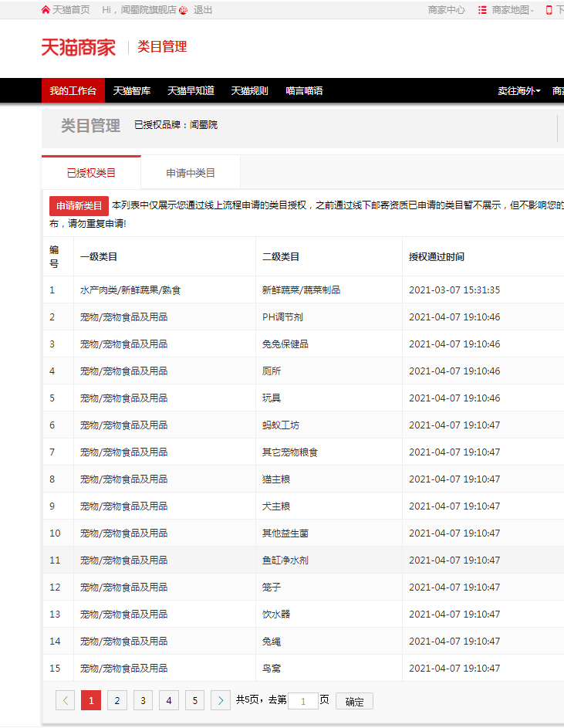Screen dimensions: 564x728
Task: Click the red merchant map list icon
Action: (483, 10)
